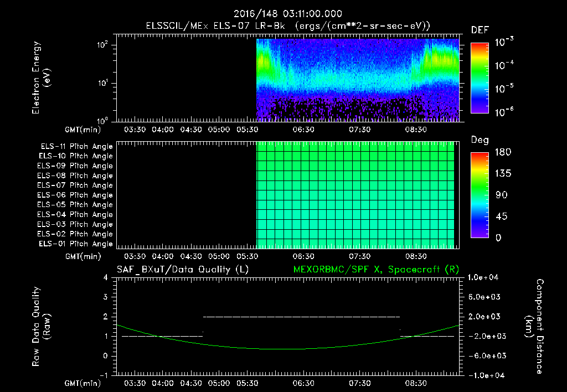
Task: Select the ELS-01 Pitch Angle row label
Action: [76, 244]
